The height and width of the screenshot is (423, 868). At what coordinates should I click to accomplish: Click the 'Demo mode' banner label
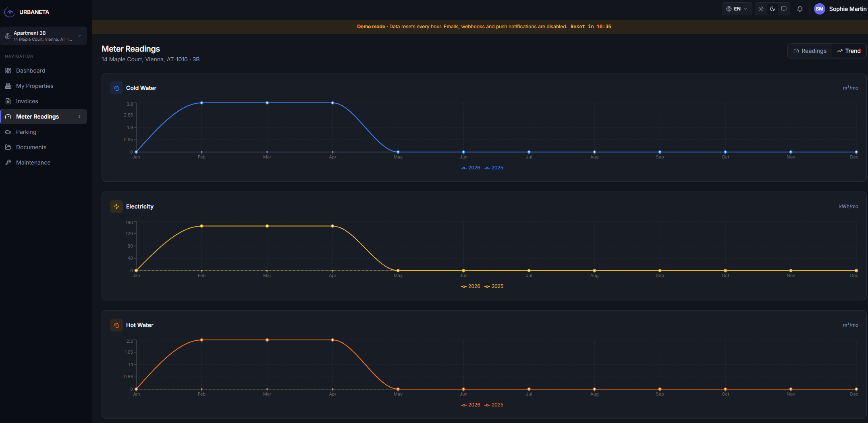pyautogui.click(x=371, y=27)
